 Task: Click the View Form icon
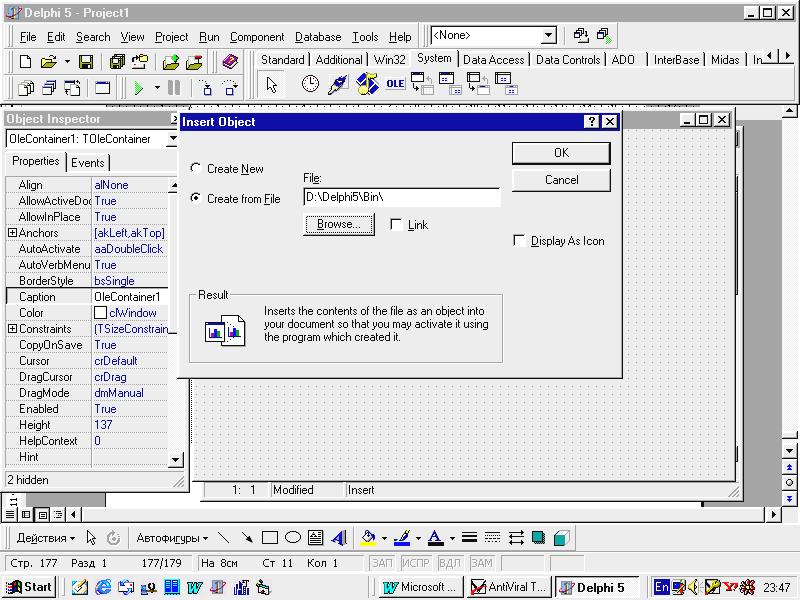click(x=49, y=88)
